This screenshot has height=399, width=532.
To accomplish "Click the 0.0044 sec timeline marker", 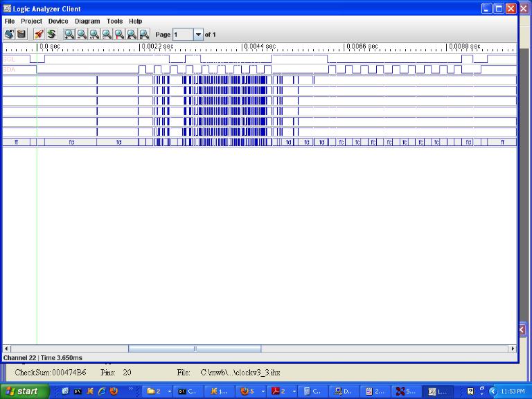I will pos(260,46).
